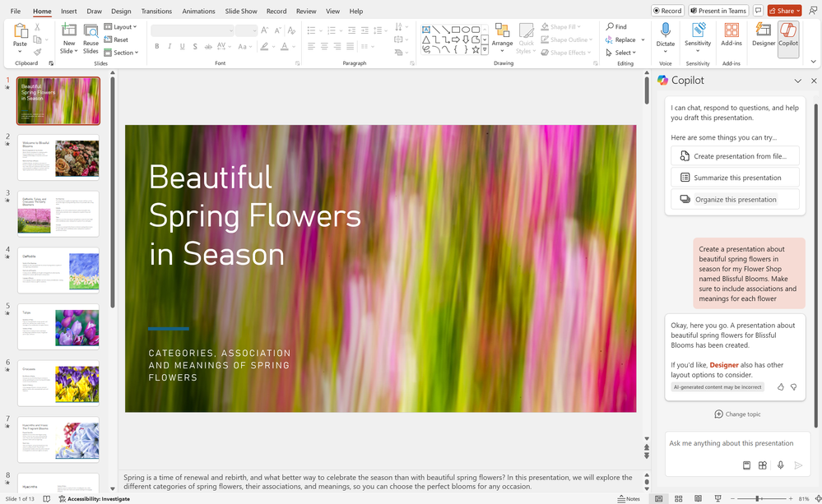Open Accessibility checker from status bar

(94, 498)
